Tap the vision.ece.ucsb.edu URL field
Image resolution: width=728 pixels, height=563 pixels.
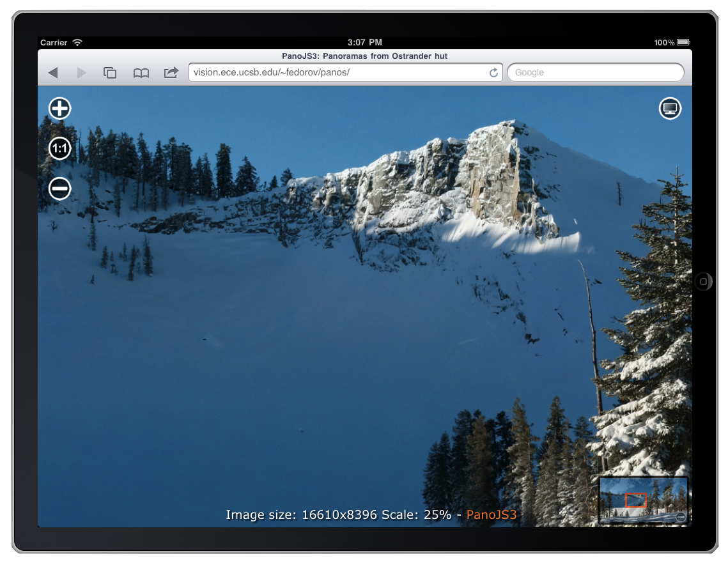pyautogui.click(x=345, y=72)
